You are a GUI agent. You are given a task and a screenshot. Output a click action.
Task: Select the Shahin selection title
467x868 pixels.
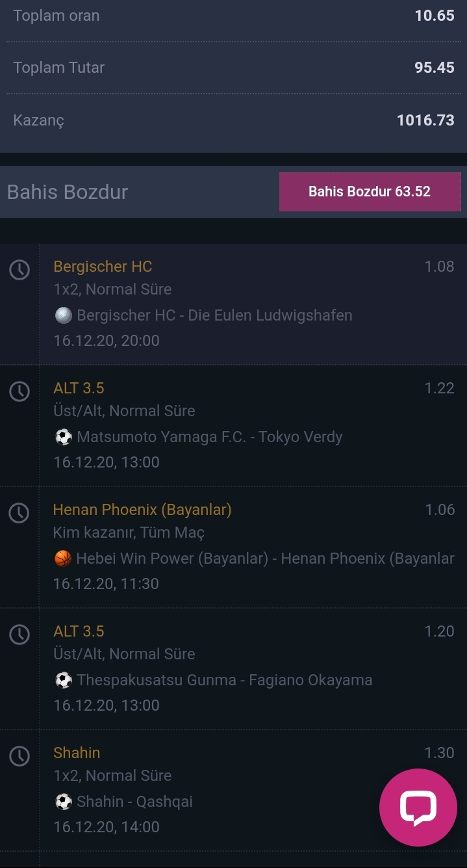pyautogui.click(x=77, y=753)
